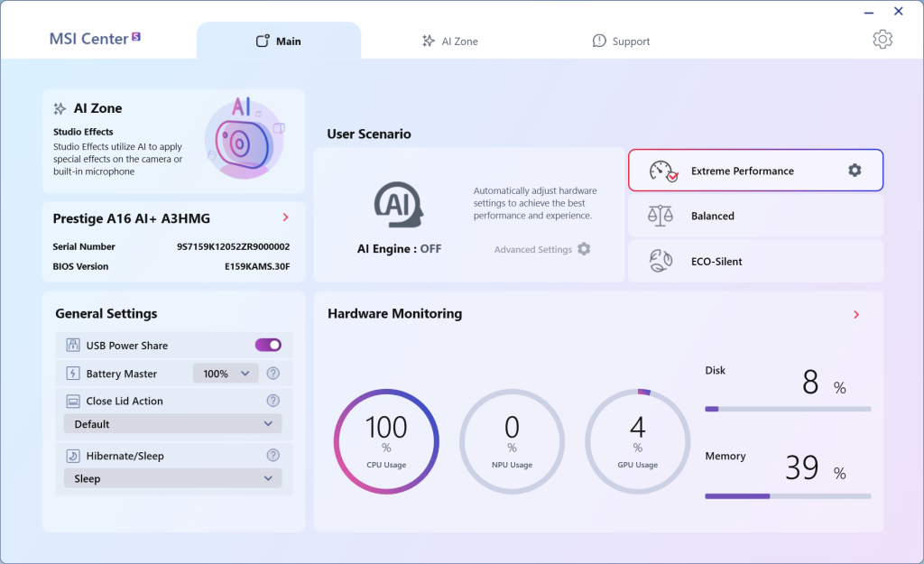Click the AI Engine head icon
Viewport: 924px width, 564px height.
(399, 205)
